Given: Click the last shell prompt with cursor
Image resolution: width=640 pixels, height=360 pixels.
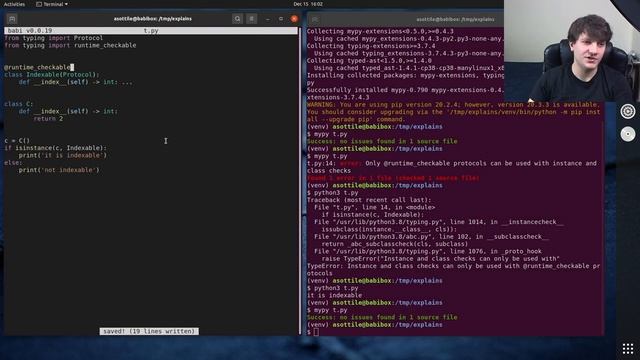Looking at the screenshot, I should point(313,333).
